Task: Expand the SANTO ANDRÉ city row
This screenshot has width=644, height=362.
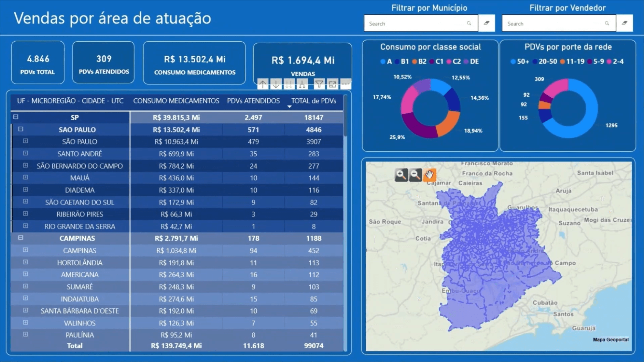Action: tap(25, 153)
